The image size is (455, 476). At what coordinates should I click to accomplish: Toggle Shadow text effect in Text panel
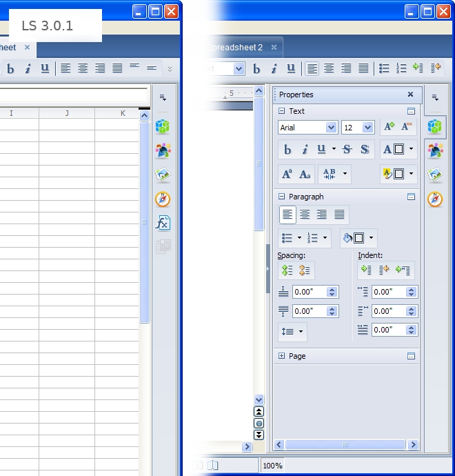click(365, 149)
